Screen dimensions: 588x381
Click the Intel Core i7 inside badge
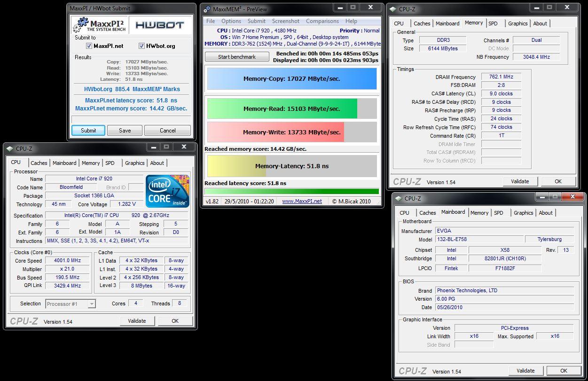click(167, 191)
